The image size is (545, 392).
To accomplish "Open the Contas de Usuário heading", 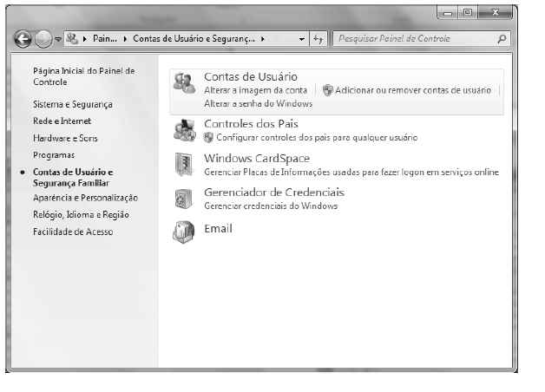I will (251, 76).
